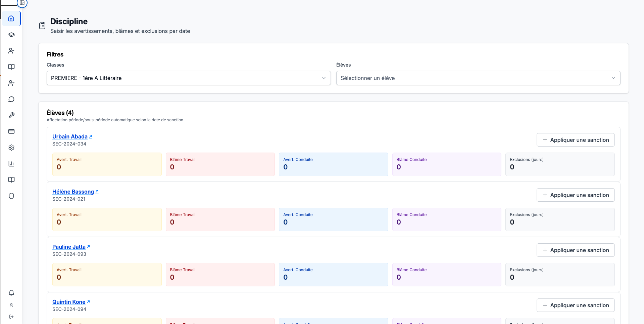The height and width of the screenshot is (324, 644).
Task: Open the shield sidebar icon
Action: point(11,196)
